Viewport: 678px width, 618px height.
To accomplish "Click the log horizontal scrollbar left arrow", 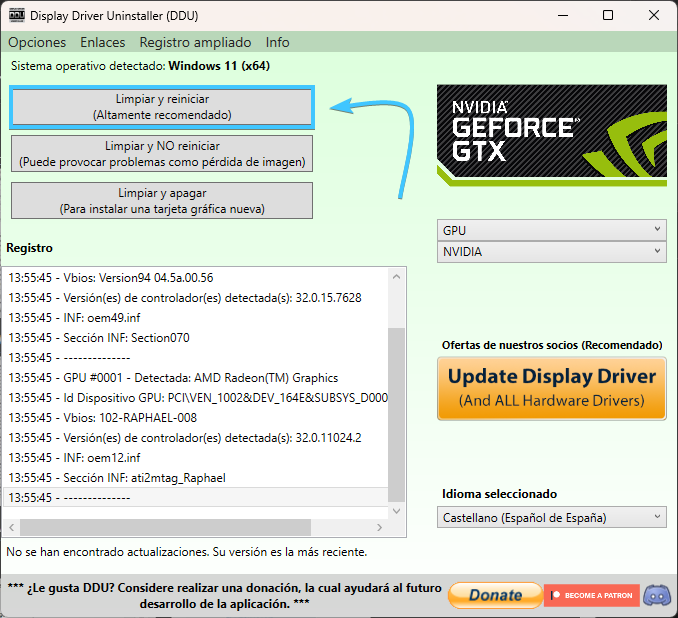I will pyautogui.click(x=12, y=527).
